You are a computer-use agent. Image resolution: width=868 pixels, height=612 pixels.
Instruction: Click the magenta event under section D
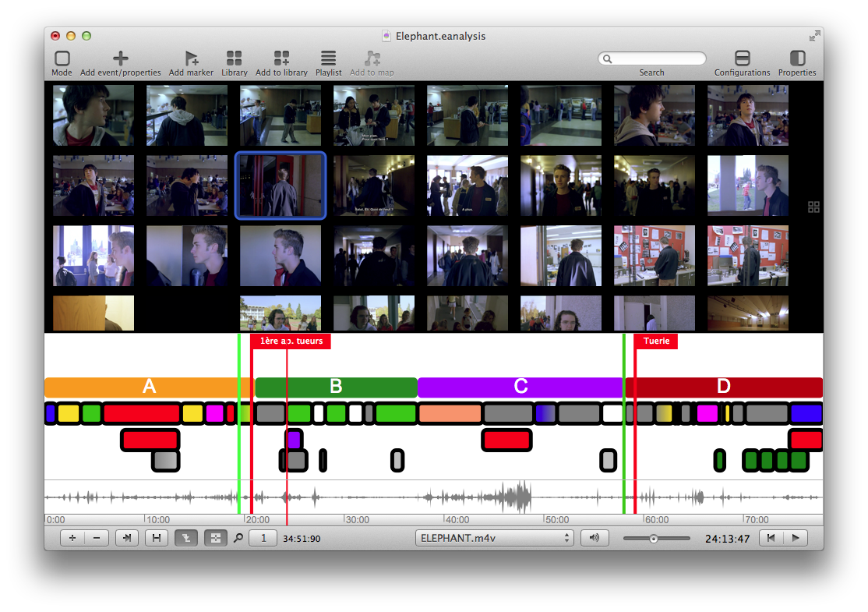point(707,414)
